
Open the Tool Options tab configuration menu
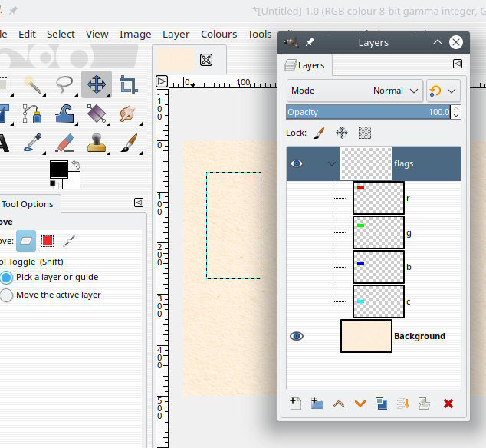(139, 203)
